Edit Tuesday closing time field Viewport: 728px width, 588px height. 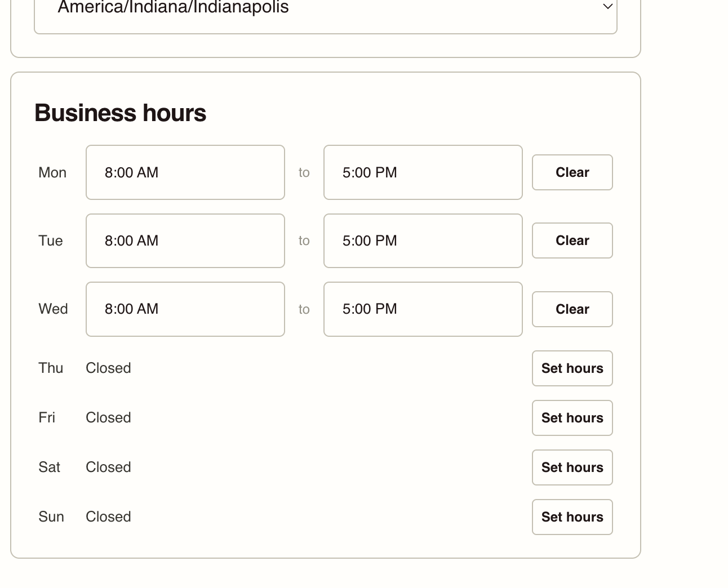pos(423,240)
